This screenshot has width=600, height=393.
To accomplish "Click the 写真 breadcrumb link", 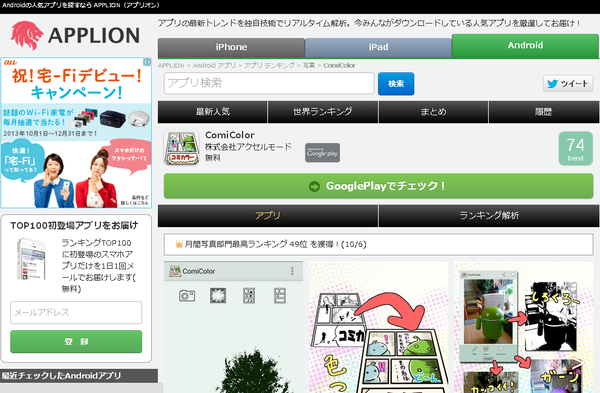I will tap(309, 65).
